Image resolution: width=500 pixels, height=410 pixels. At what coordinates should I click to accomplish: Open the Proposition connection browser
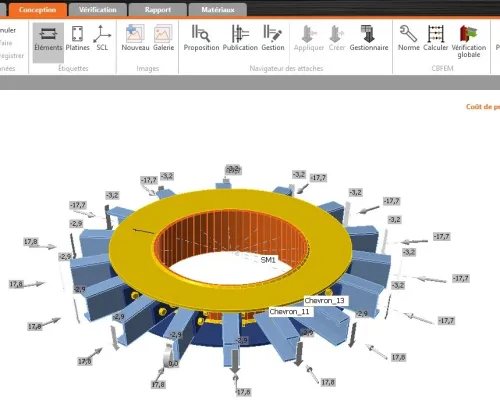[x=201, y=38]
